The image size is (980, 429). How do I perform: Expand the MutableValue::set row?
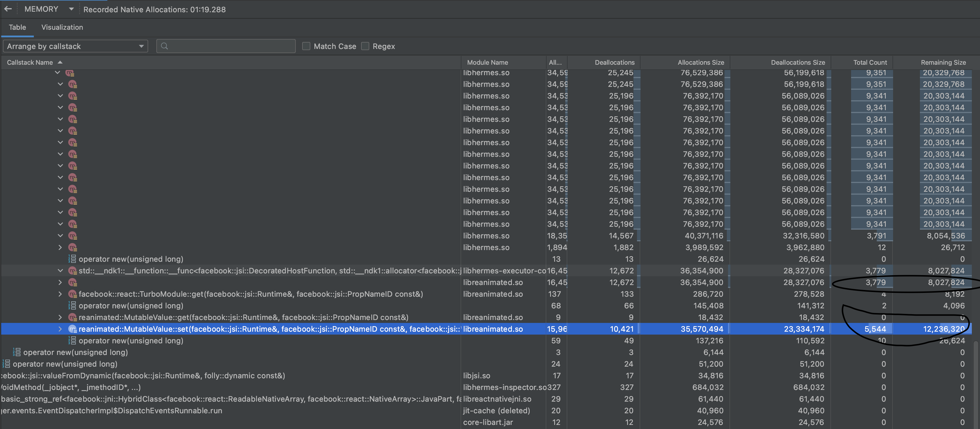click(x=60, y=329)
